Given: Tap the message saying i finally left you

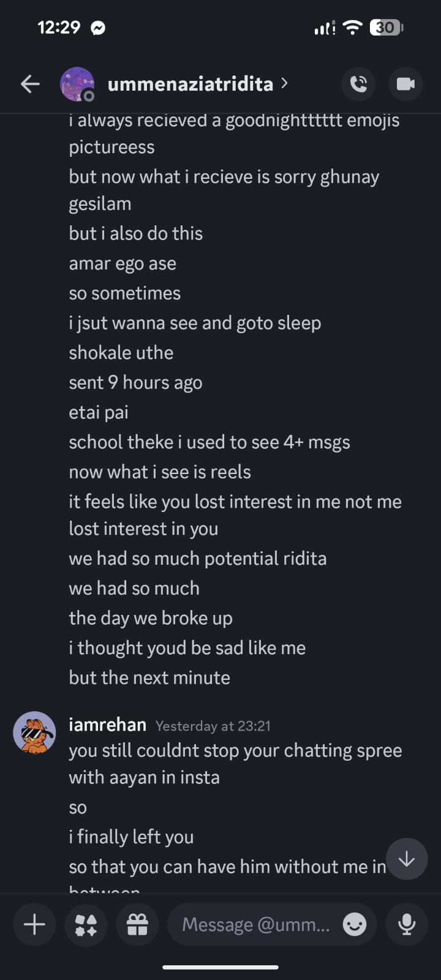Looking at the screenshot, I should (x=131, y=837).
